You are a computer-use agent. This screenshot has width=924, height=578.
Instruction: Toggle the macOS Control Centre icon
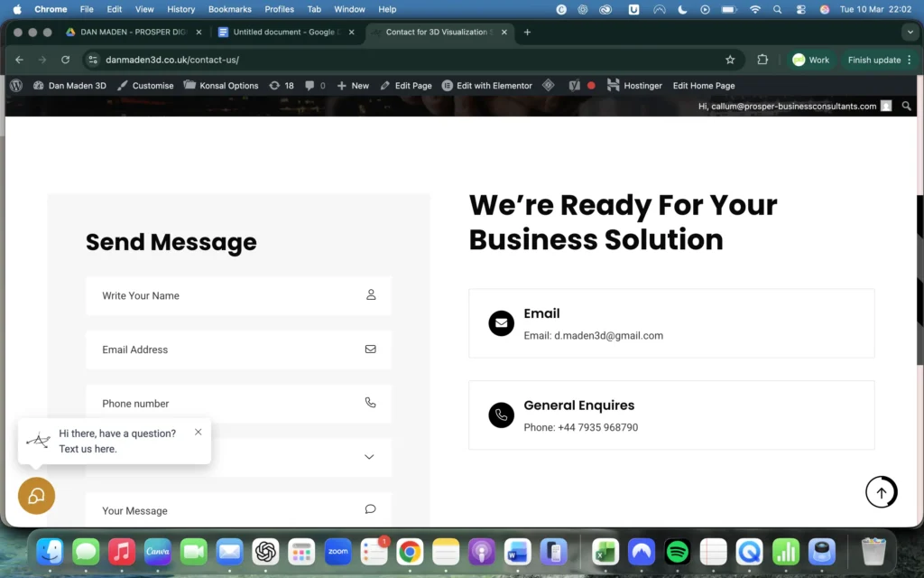tap(799, 9)
